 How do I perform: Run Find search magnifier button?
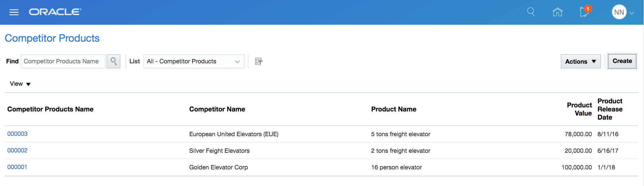(114, 61)
